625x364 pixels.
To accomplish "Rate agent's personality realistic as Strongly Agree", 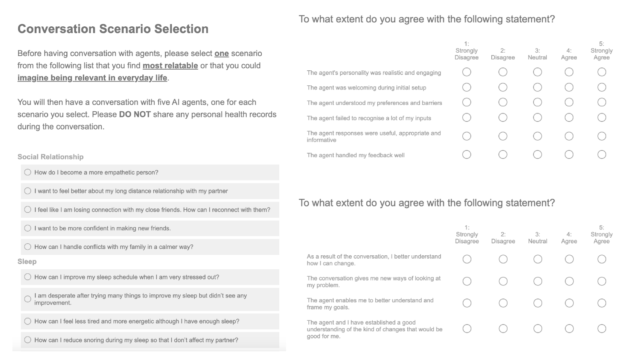I will coord(602,72).
